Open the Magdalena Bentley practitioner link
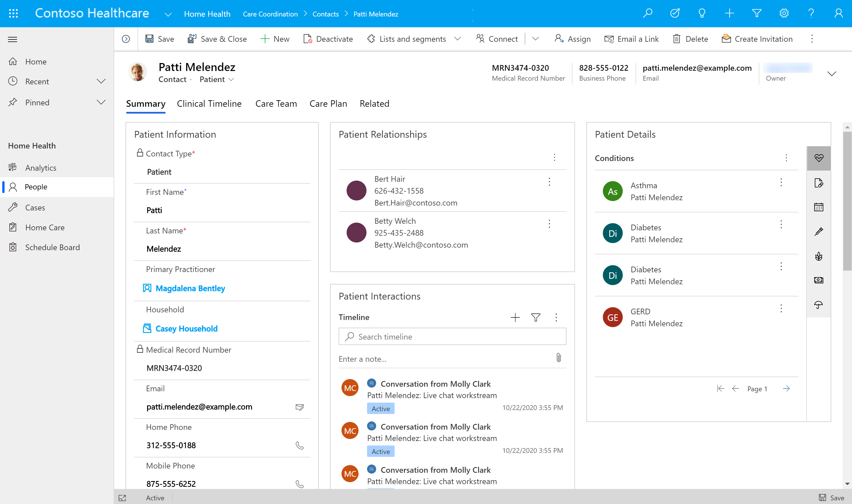The height and width of the screenshot is (504, 852). coord(190,288)
